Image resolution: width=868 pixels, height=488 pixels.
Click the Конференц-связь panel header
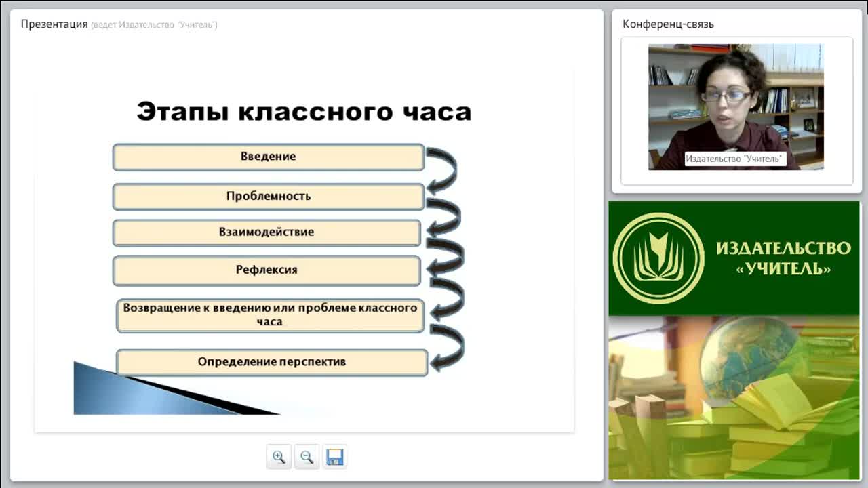(668, 24)
